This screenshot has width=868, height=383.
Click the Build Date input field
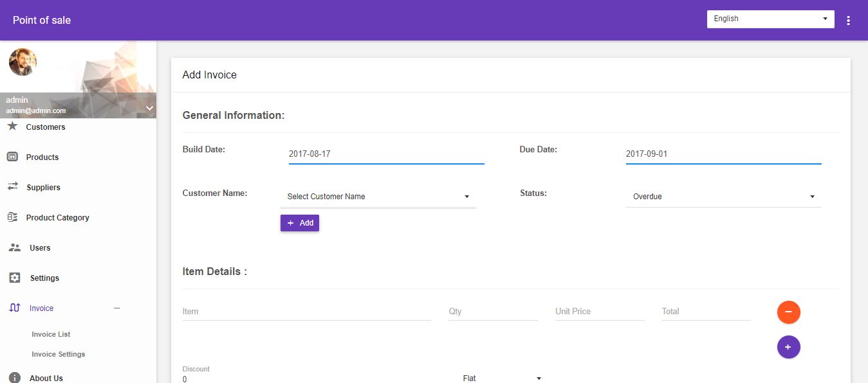[386, 154]
